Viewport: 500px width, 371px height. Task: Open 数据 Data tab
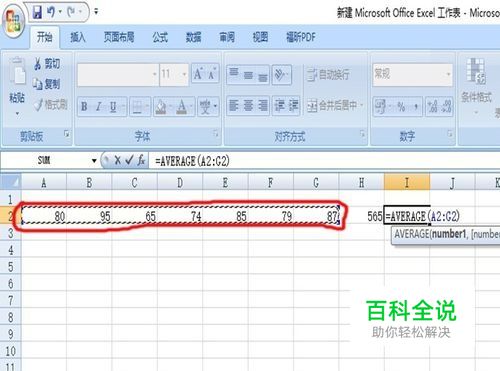pyautogui.click(x=193, y=37)
